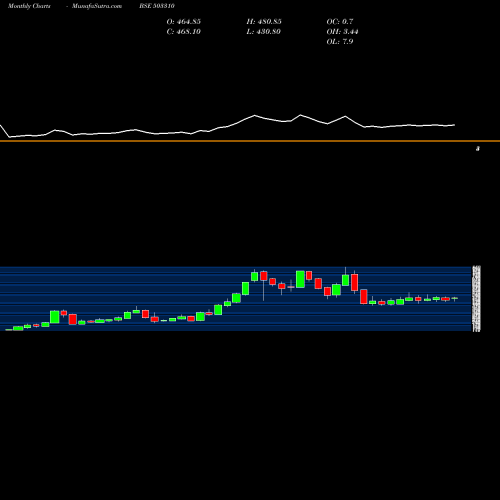Click the MunafaSutra.com label
This screenshot has height=500, width=500.
[x=97, y=6]
